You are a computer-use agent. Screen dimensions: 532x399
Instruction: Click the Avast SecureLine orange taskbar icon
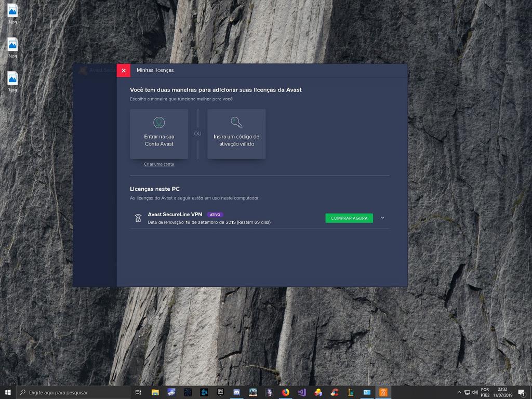383,392
